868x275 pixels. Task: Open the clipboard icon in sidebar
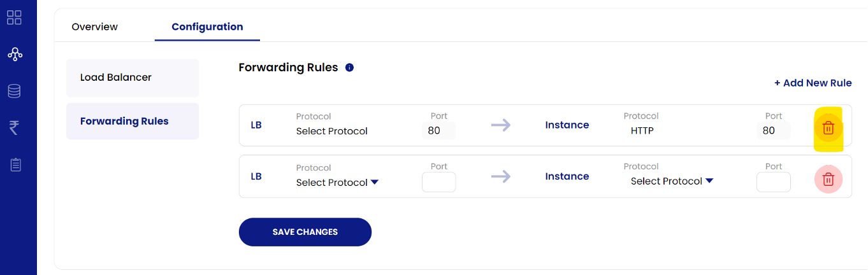click(15, 165)
